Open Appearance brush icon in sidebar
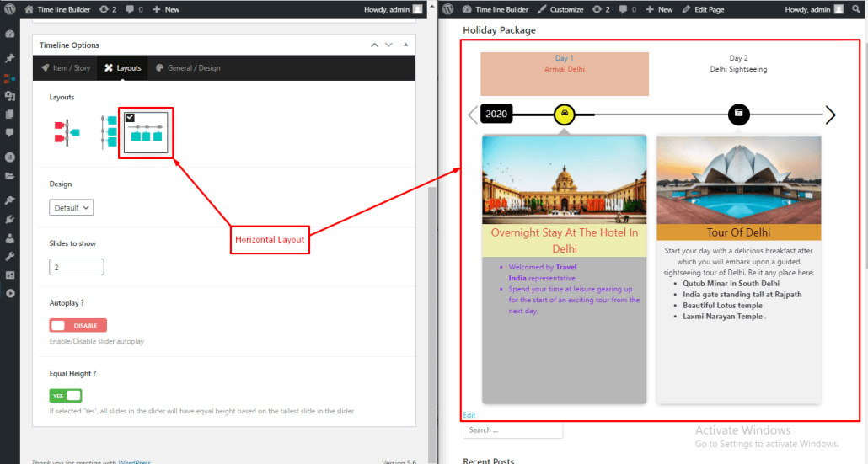Viewport: 868px width, 464px height. click(10, 200)
